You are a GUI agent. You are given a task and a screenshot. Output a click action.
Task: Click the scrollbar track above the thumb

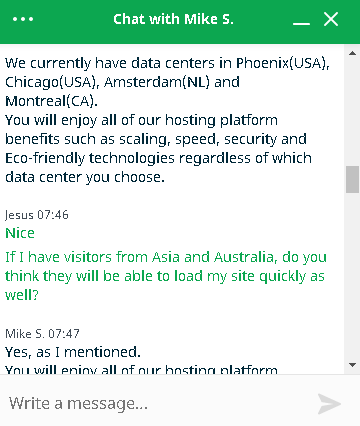coord(352,112)
